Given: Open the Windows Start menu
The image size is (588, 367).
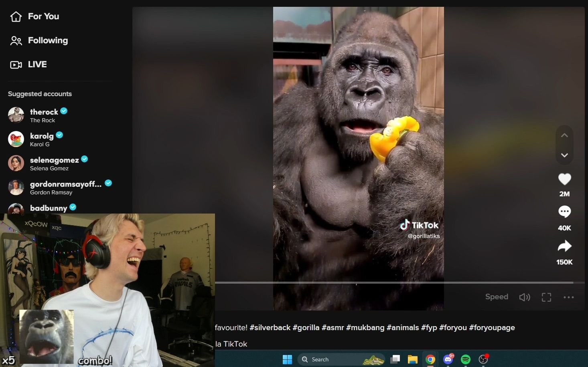Looking at the screenshot, I should coord(287,359).
